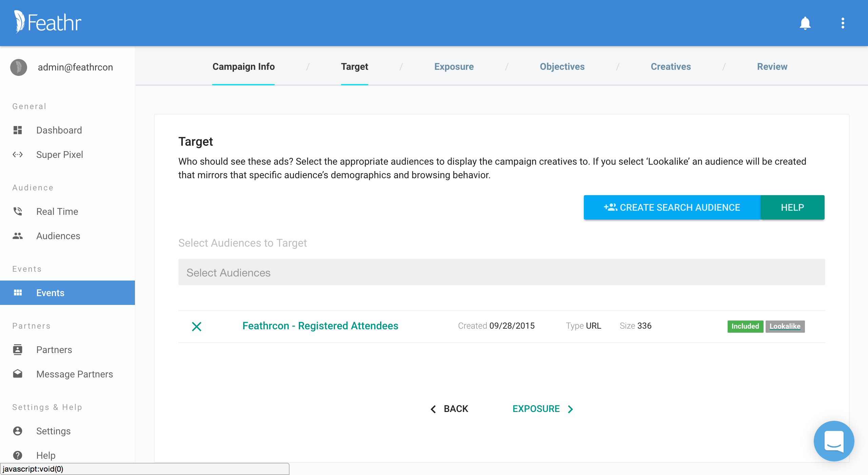Screen dimensions: 868x475
Task: Jump to the Review step tab
Action: click(772, 66)
